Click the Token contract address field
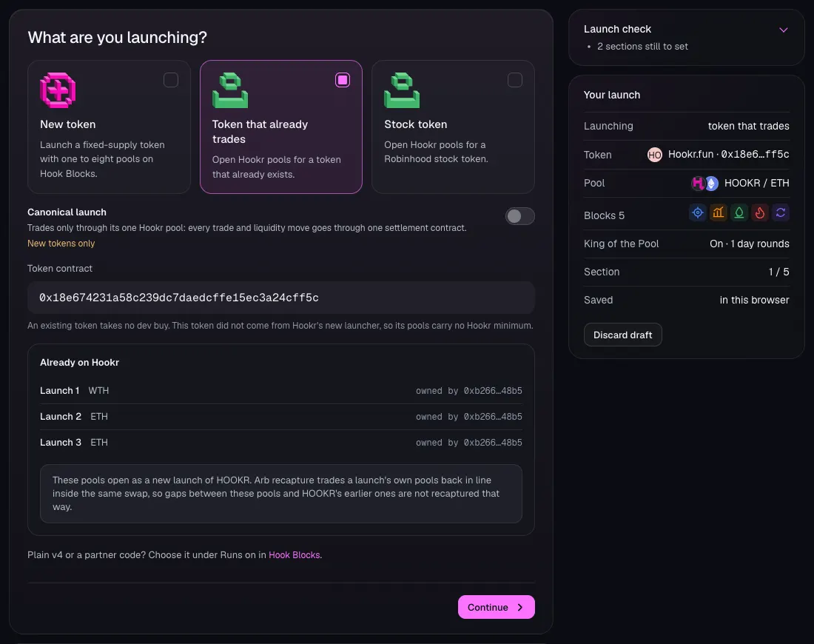The image size is (814, 644). click(x=281, y=298)
